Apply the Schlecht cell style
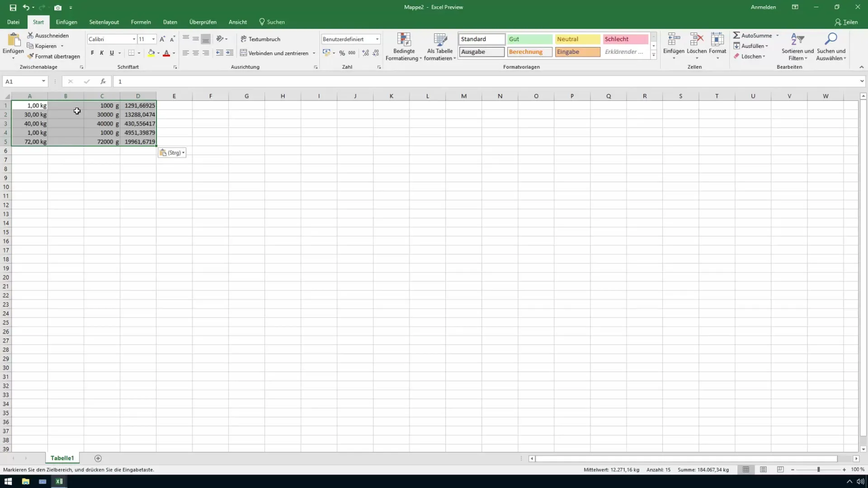The image size is (868, 488). click(625, 39)
